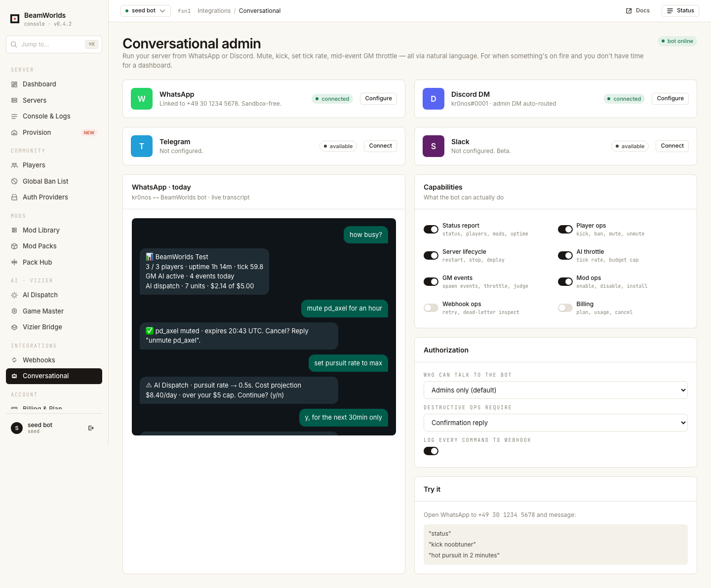Click the NEW badge beside Provision
711x588 pixels.
point(89,133)
